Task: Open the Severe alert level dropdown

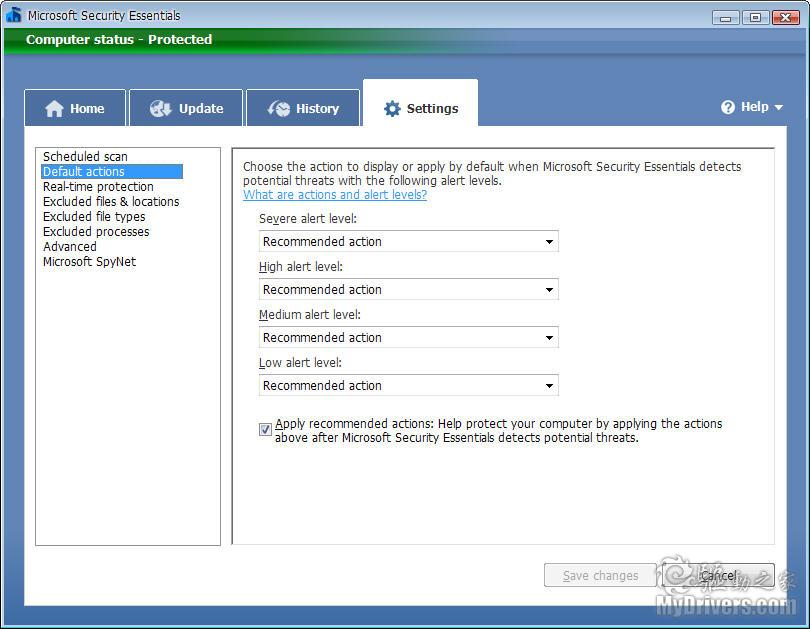Action: tap(408, 241)
